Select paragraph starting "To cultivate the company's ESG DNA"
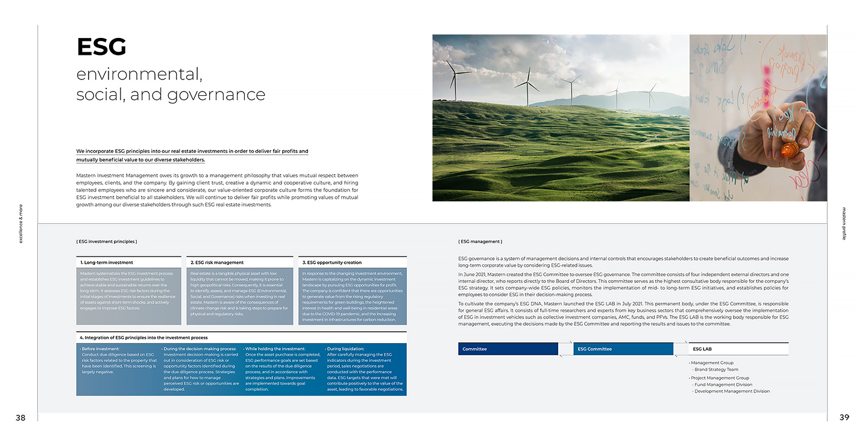868x448 pixels. click(x=623, y=314)
